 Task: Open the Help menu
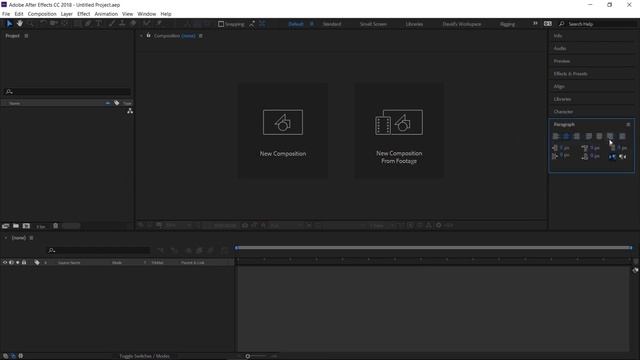(166, 14)
